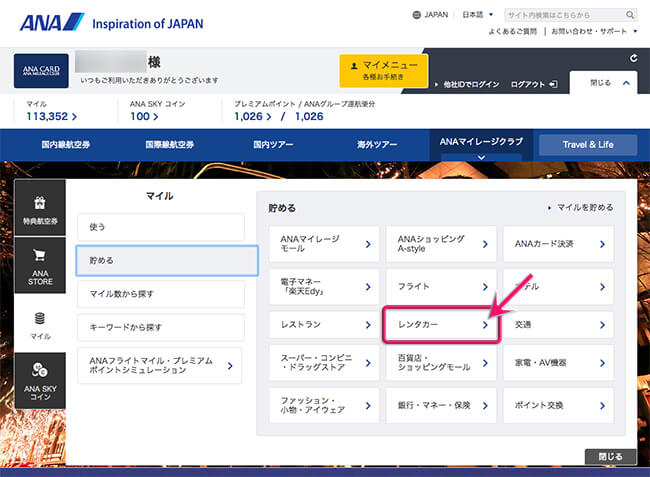
Task: Select 使う in the マイル menu
Action: (161, 227)
